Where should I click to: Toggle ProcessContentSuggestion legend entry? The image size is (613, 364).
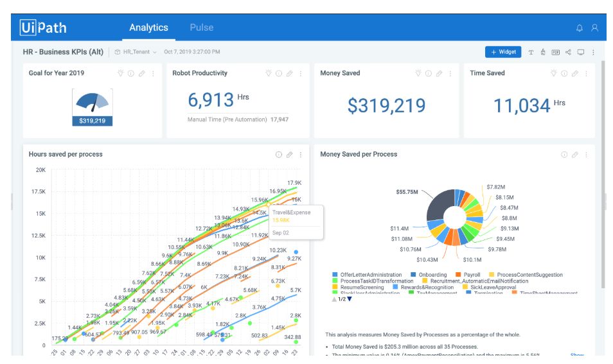[526, 275]
